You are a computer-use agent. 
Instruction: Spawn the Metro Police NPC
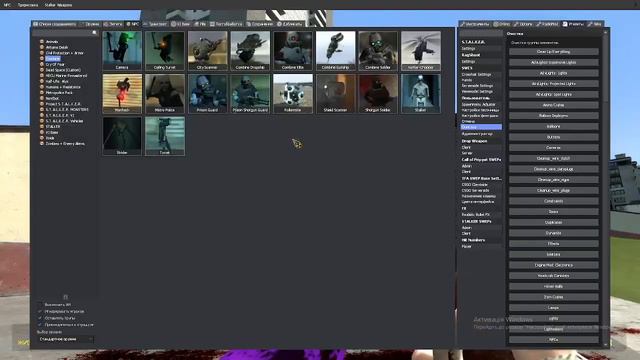(164, 93)
